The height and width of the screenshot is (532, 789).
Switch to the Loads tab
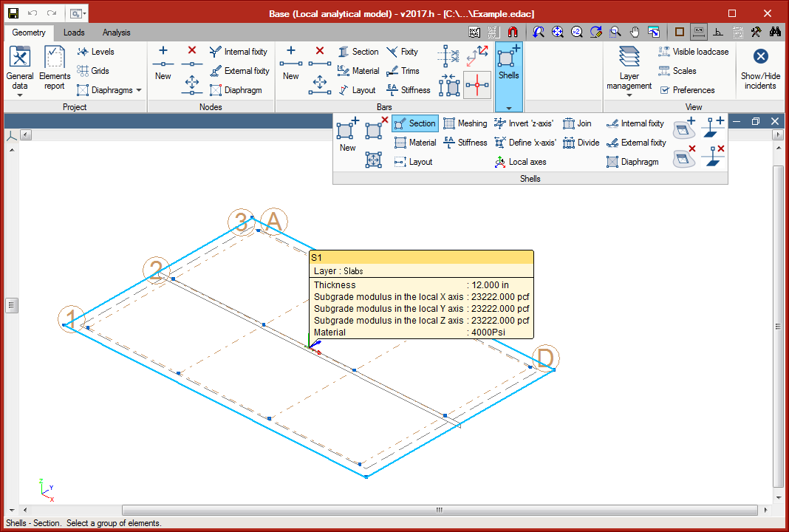pyautogui.click(x=74, y=33)
